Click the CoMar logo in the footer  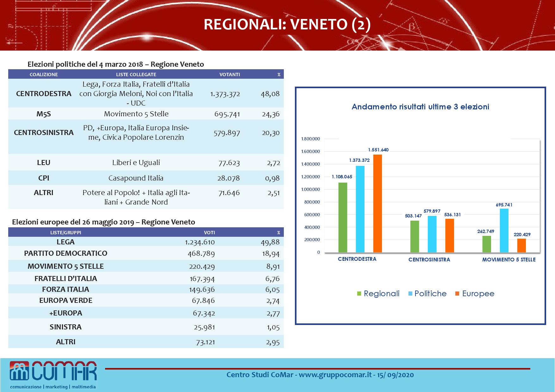tap(53, 375)
